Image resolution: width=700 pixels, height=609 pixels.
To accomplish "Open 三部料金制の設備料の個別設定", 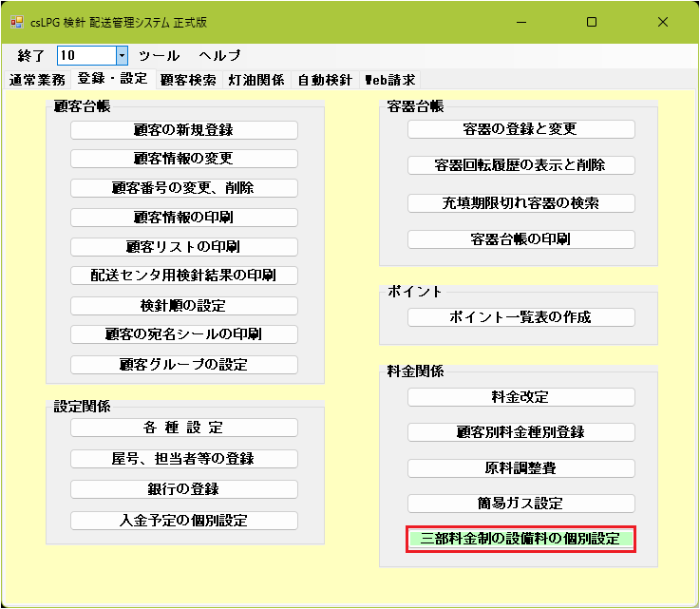I will 521,539.
